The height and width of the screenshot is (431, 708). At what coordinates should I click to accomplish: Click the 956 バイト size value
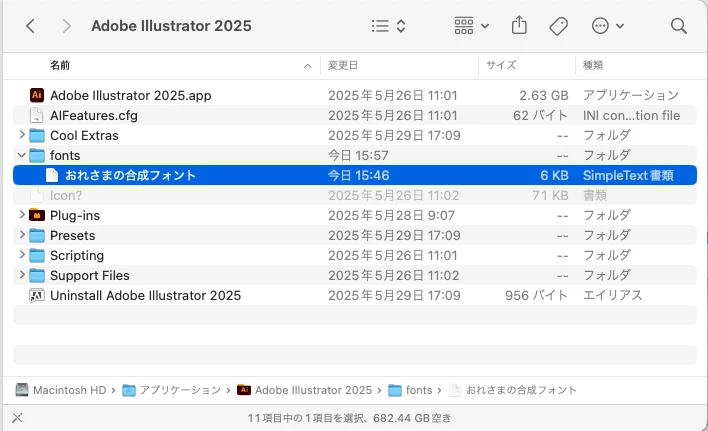pyautogui.click(x=536, y=296)
